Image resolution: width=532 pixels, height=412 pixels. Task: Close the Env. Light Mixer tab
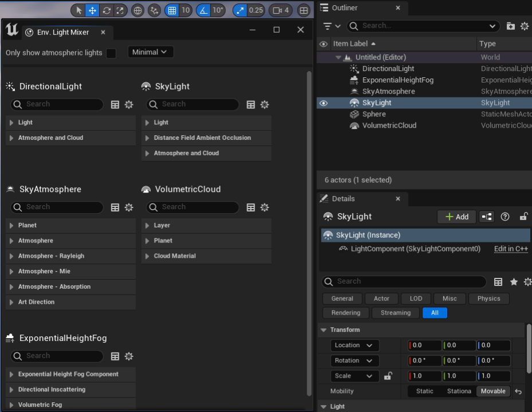[x=103, y=32]
